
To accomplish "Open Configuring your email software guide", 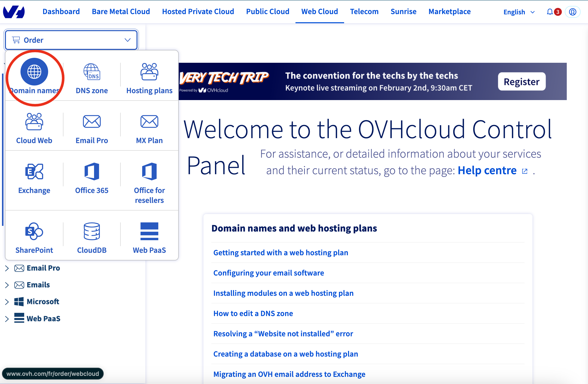I will pyautogui.click(x=269, y=273).
